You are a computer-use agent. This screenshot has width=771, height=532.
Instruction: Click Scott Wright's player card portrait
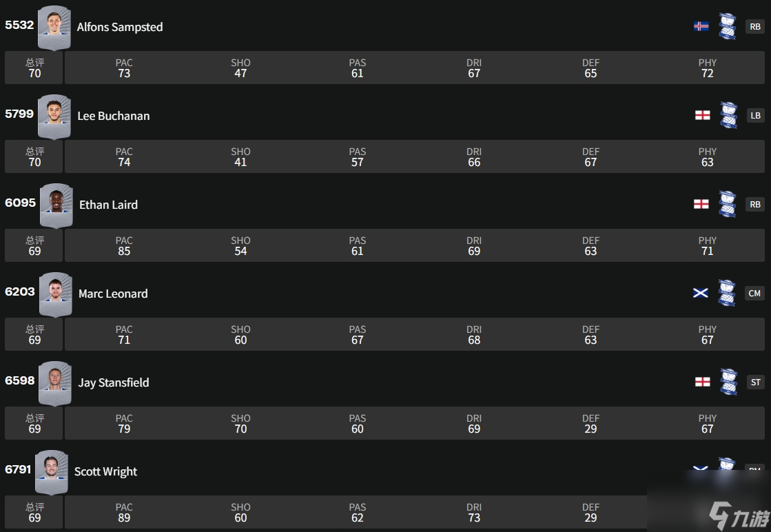[x=52, y=472]
